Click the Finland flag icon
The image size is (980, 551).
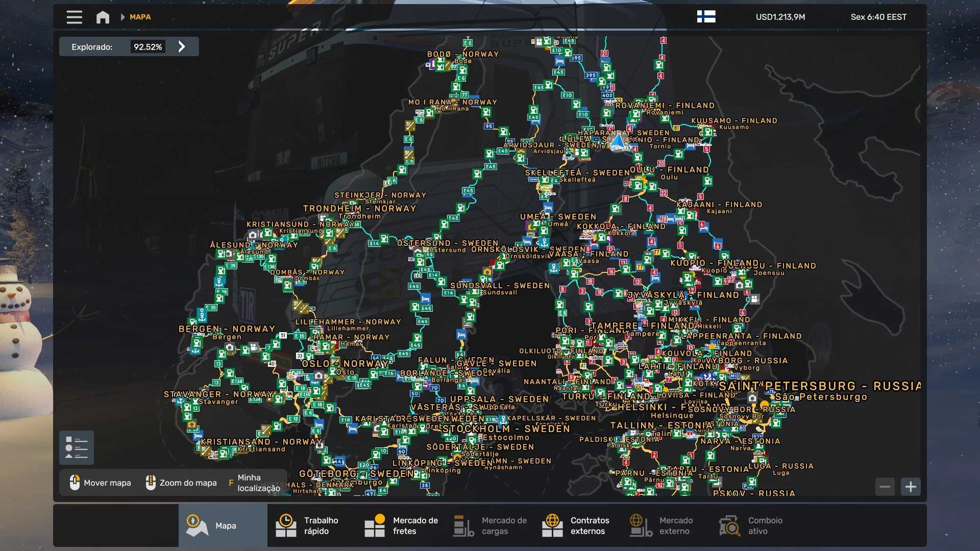pos(706,17)
